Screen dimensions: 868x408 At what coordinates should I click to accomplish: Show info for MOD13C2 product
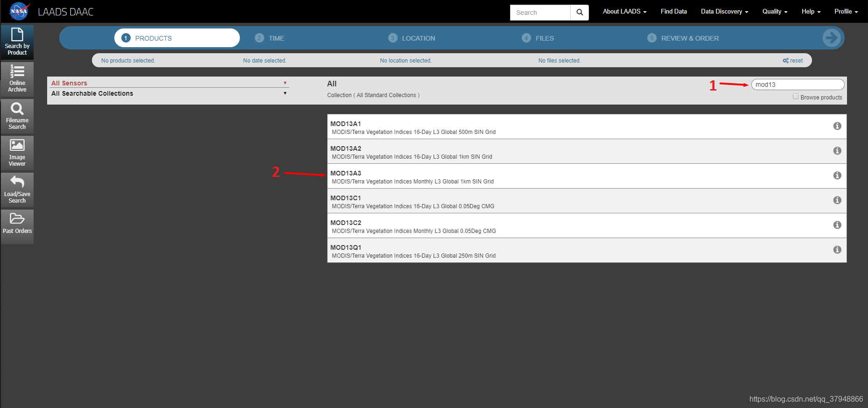[837, 225]
